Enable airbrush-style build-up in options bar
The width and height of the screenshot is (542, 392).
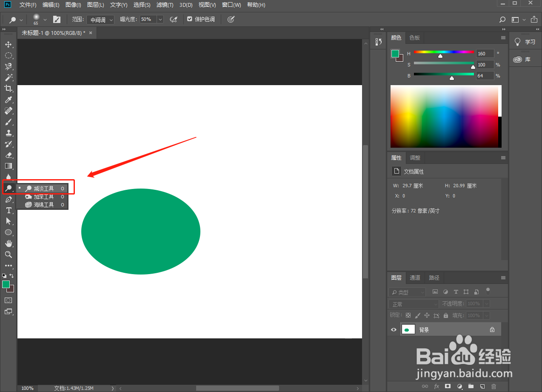click(174, 19)
